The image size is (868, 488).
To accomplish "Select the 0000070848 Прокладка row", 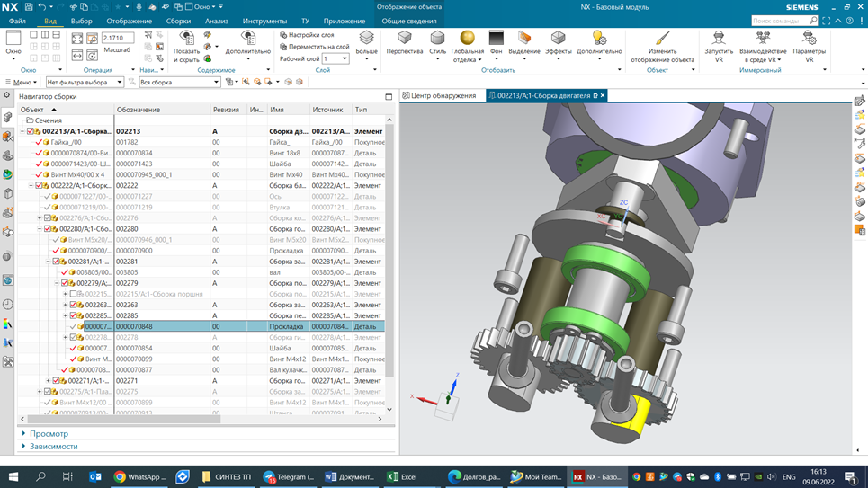I will tap(201, 326).
